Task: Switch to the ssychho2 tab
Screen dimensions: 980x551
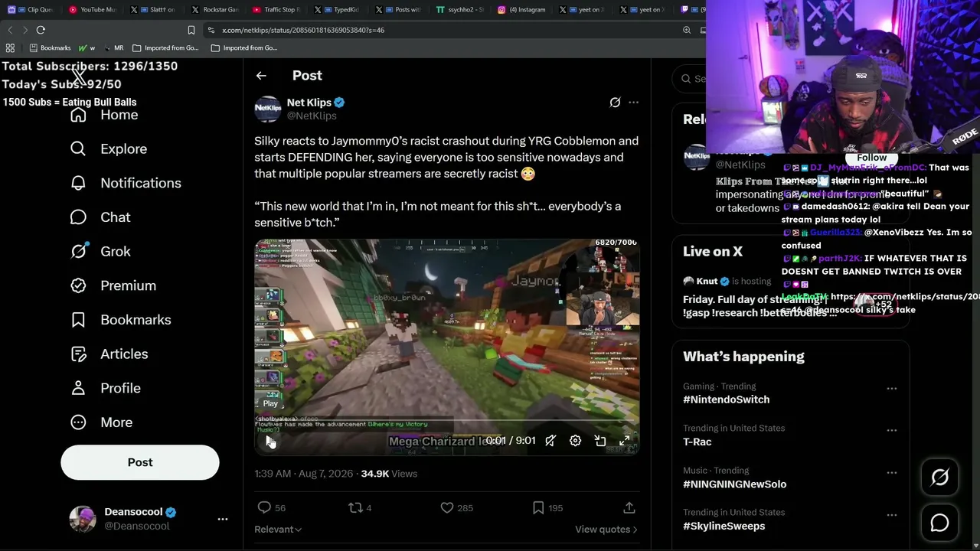Action: (461, 10)
